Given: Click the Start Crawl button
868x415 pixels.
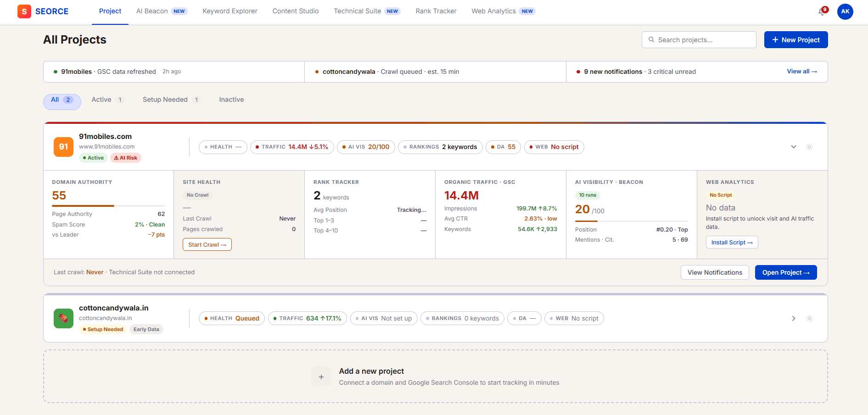Looking at the screenshot, I should pyautogui.click(x=207, y=244).
